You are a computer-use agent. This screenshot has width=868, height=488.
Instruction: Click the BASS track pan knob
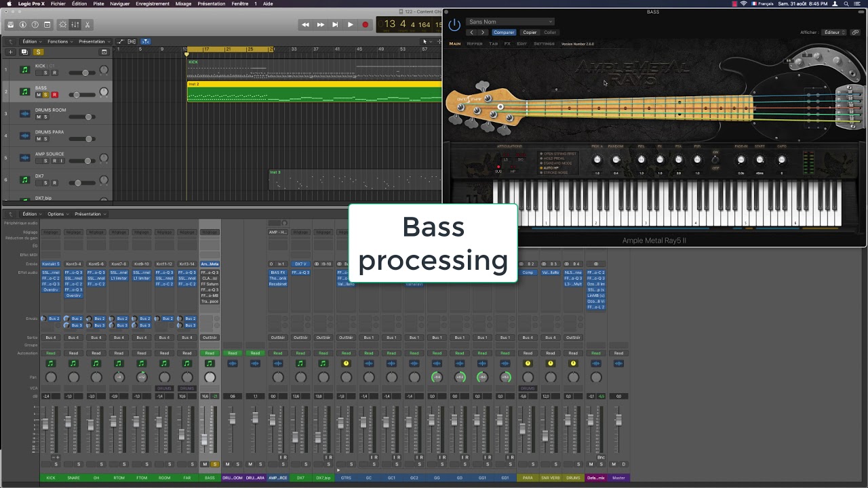104,92
